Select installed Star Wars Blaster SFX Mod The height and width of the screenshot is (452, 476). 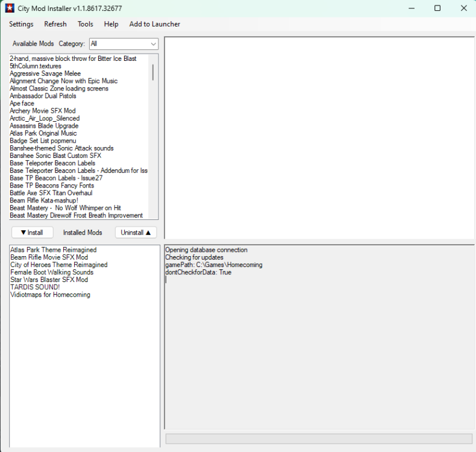[49, 280]
